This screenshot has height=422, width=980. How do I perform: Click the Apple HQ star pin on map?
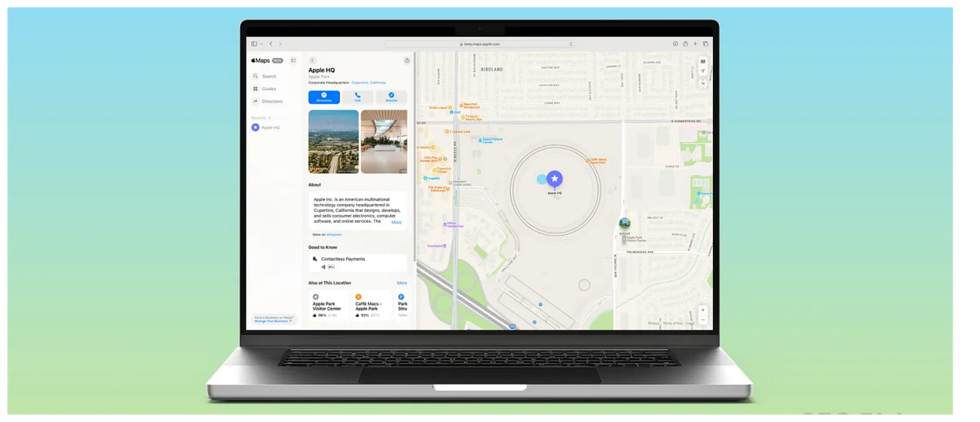(554, 179)
